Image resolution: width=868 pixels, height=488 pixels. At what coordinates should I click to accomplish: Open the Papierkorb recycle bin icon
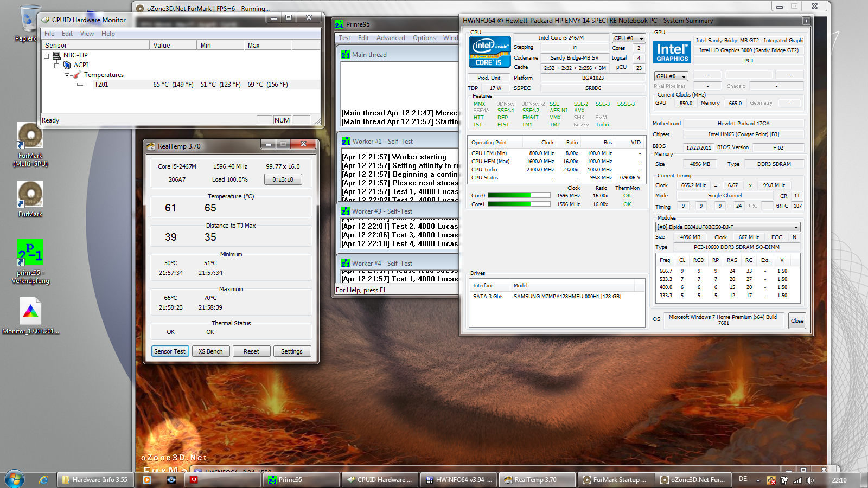pos(29,19)
